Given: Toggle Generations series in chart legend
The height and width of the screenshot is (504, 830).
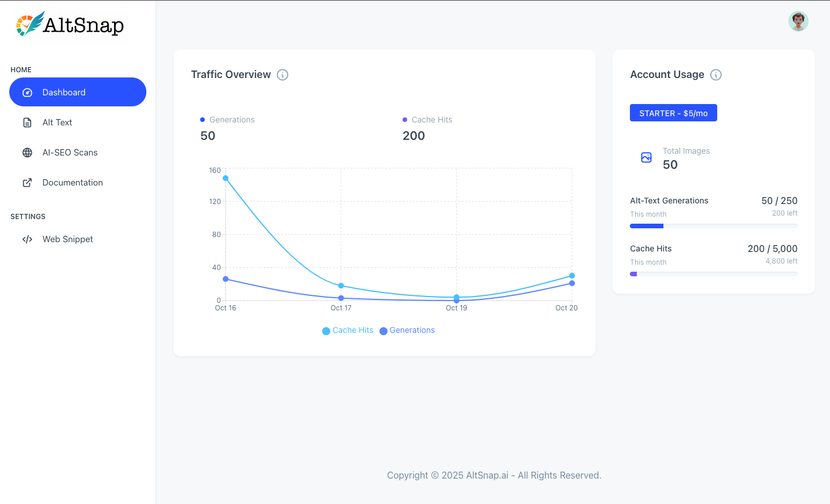Looking at the screenshot, I should pyautogui.click(x=407, y=331).
